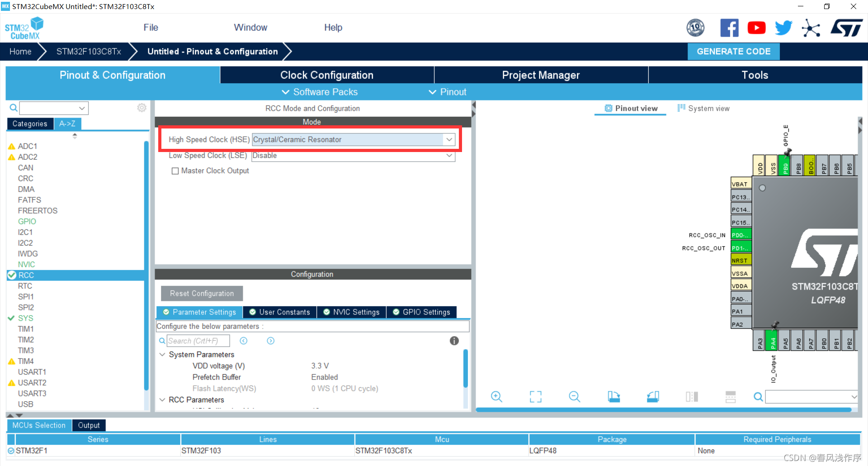Switch to the Project Manager tab
This screenshot has width=868, height=466.
541,75
